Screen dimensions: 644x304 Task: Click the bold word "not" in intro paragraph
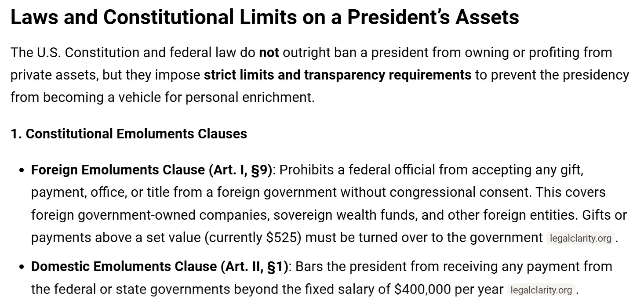[x=269, y=53]
